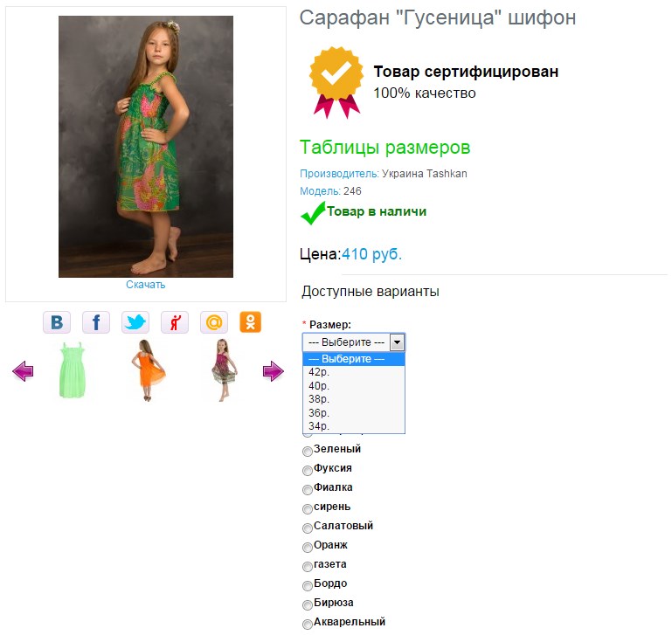Go to previous thumbnails with left arrow

click(23, 371)
